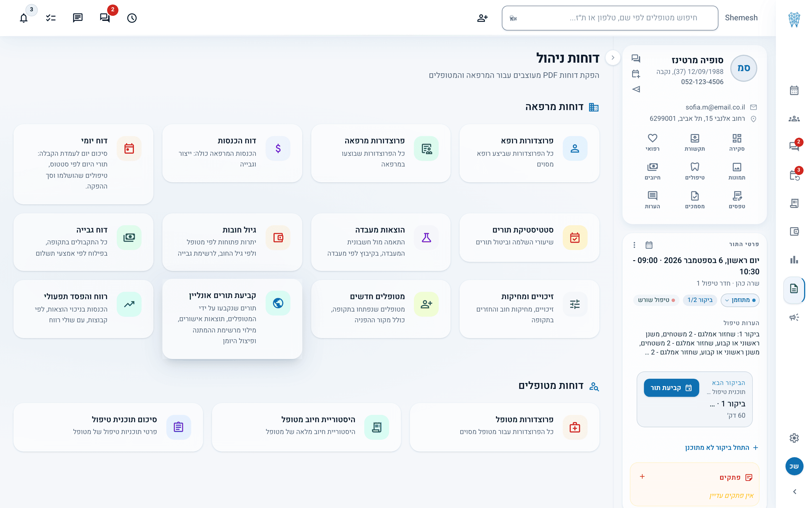This screenshot has height=508, width=812.
Task: Open the היסטוריית חיוב מטופל report card
Action: [306, 427]
